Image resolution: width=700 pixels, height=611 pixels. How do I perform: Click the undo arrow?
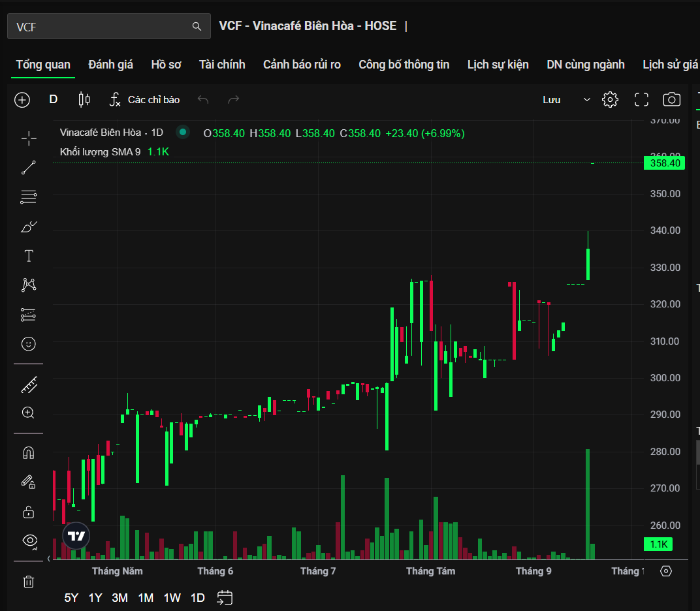(x=203, y=99)
